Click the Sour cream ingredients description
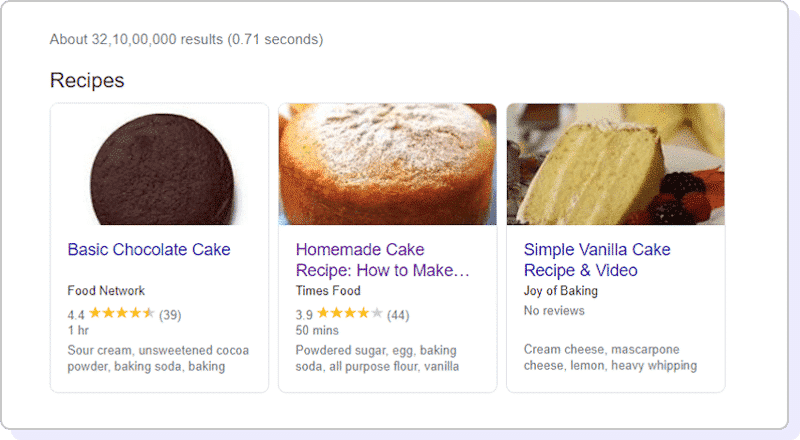 [158, 358]
